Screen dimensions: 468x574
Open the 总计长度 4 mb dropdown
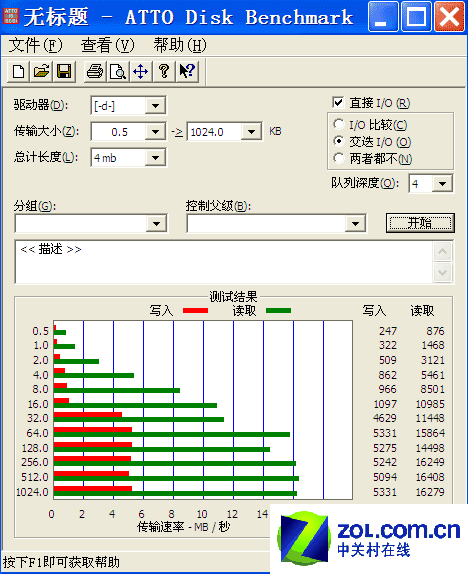point(155,158)
